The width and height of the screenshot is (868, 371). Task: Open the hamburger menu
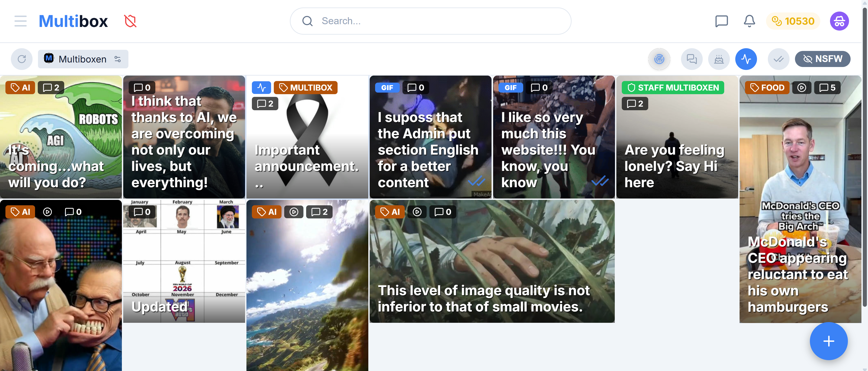tap(21, 21)
